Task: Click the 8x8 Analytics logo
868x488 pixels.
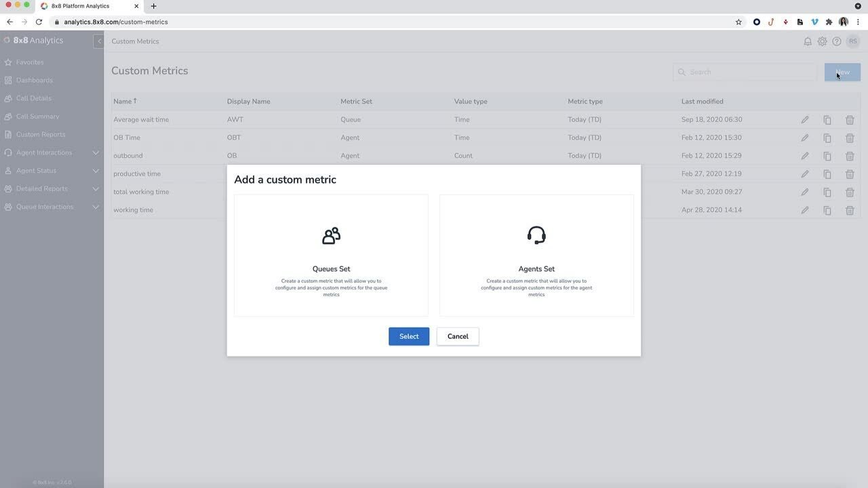Action: click(x=34, y=41)
